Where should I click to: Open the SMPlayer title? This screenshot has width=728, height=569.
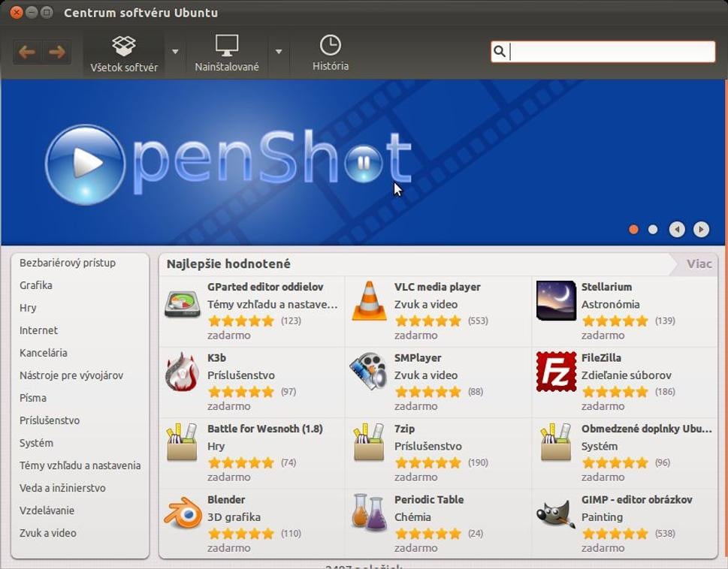(418, 358)
